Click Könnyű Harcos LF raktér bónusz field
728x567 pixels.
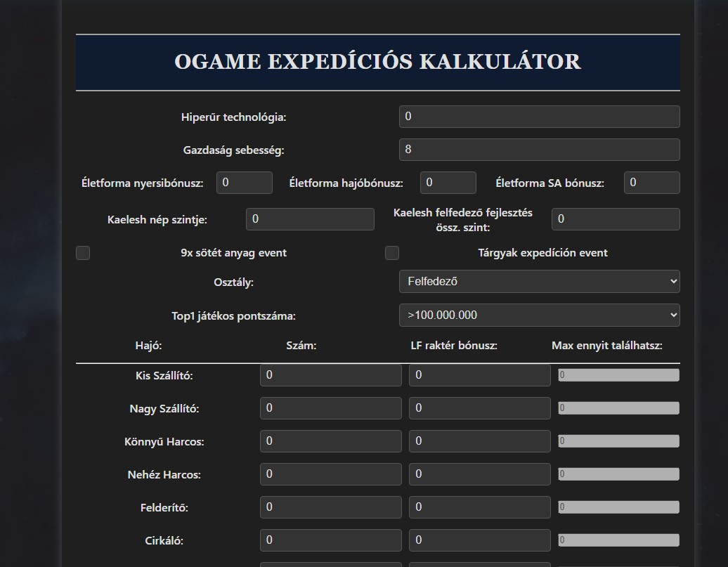(x=480, y=441)
